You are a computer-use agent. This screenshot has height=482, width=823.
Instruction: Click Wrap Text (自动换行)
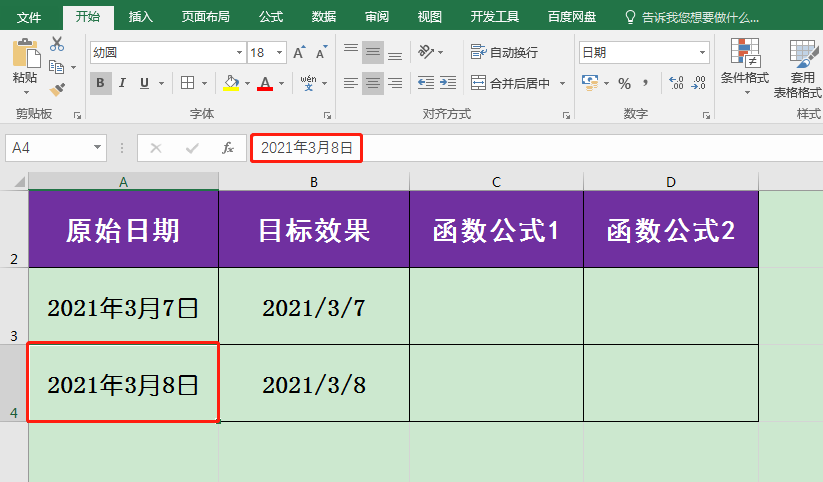504,52
